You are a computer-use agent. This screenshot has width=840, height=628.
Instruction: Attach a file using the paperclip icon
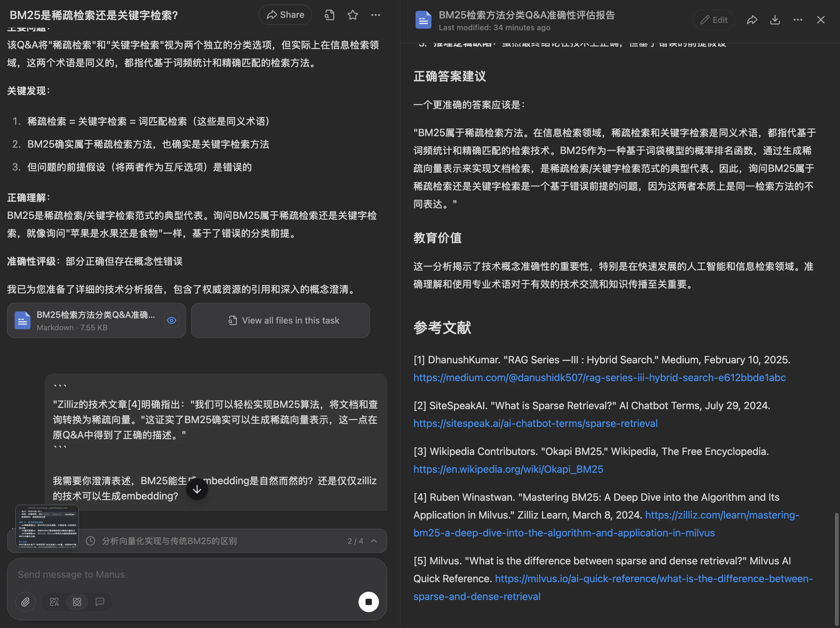click(x=26, y=602)
